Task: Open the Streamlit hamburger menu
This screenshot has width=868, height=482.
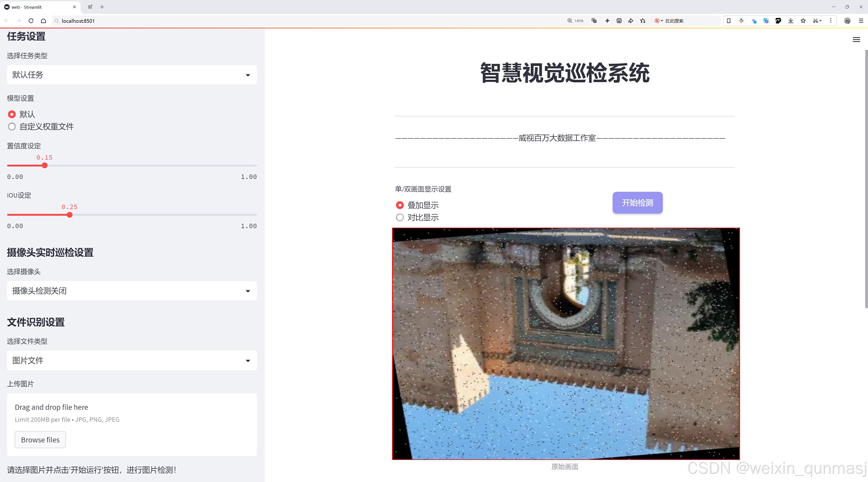Action: [x=856, y=40]
